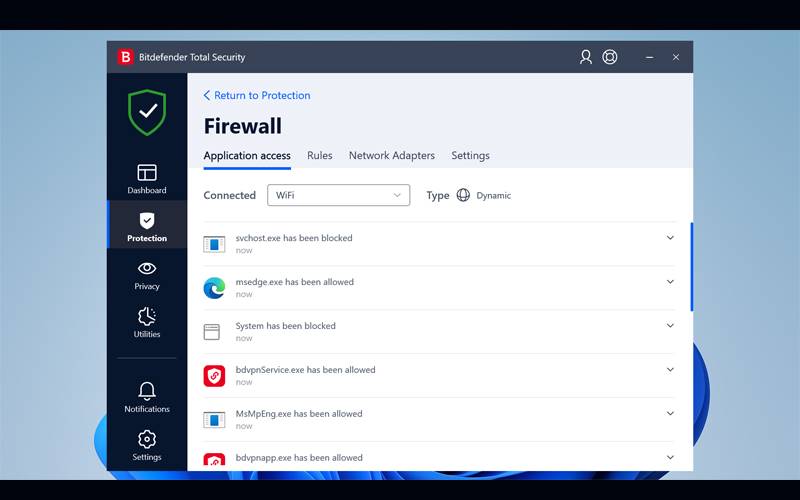Click the green shield protection status badge
This screenshot has width=800, height=500.
[147, 112]
